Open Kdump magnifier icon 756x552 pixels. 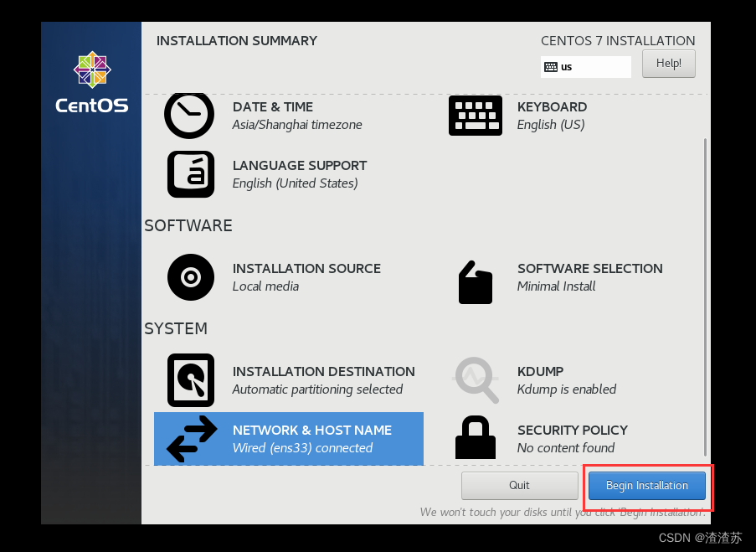[x=476, y=380]
